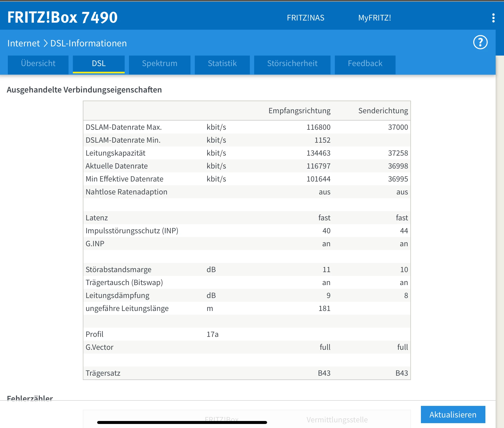Click the value 36998
This screenshot has width=504, height=428.
click(x=398, y=166)
